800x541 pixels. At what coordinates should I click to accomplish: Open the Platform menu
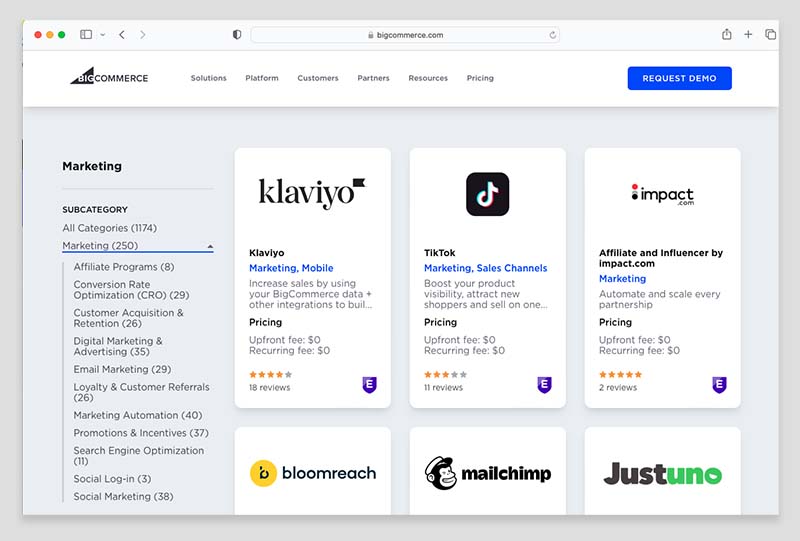[x=262, y=78]
